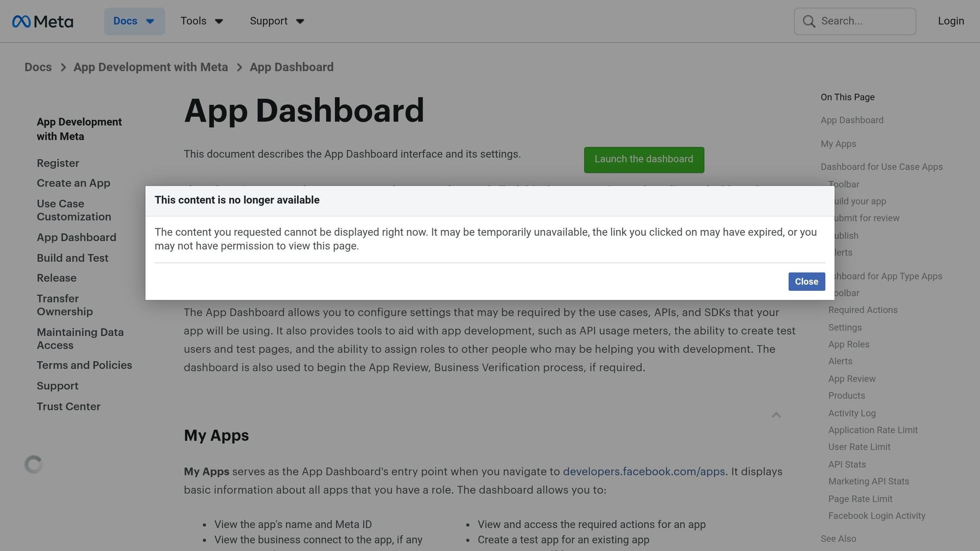Click the search magnifier icon

[809, 21]
